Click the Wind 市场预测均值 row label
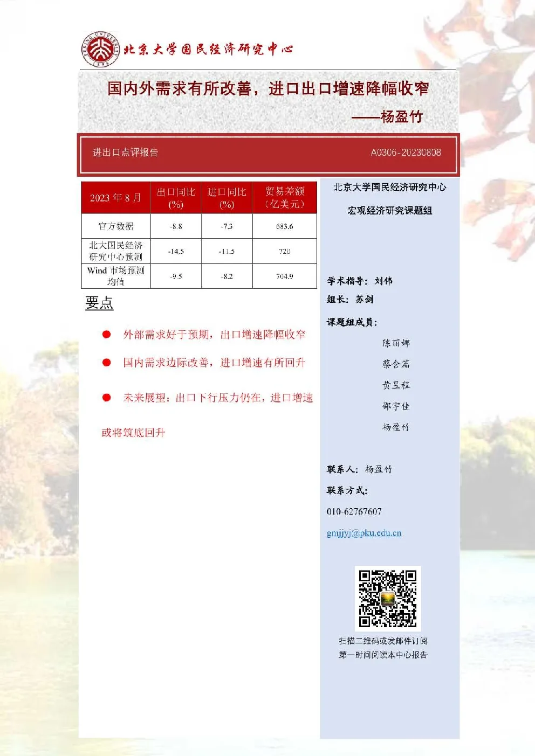Viewport: 535px width, 756px height. tap(115, 276)
